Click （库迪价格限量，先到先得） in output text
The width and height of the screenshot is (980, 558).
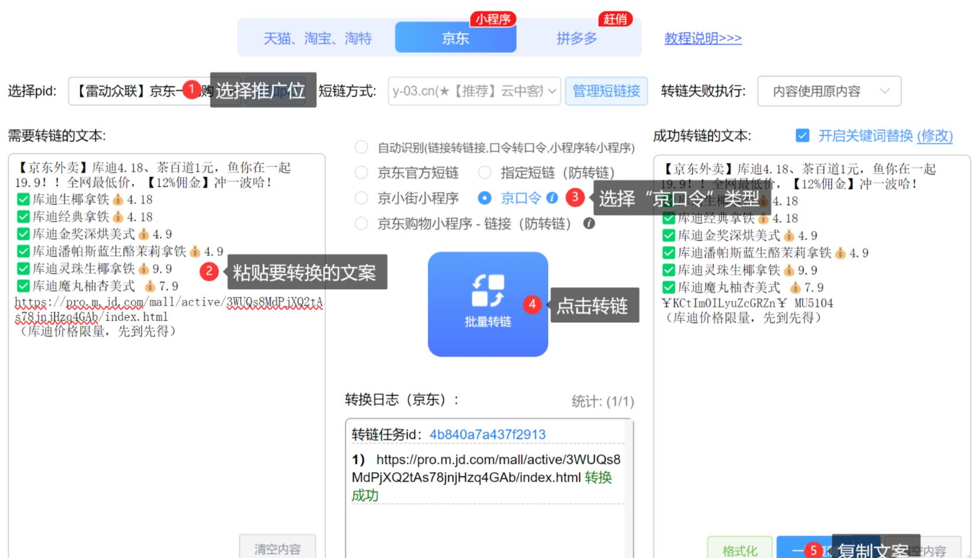tap(743, 318)
